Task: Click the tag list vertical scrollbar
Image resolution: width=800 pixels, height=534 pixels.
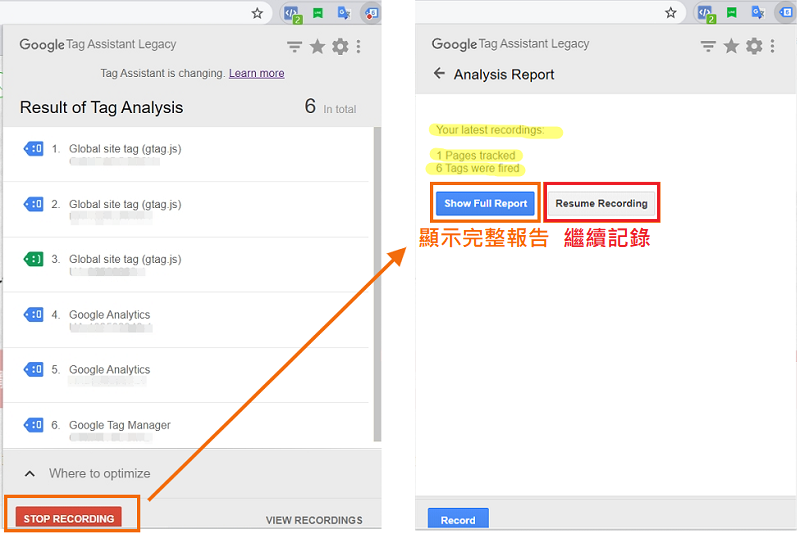Action: tap(377, 284)
